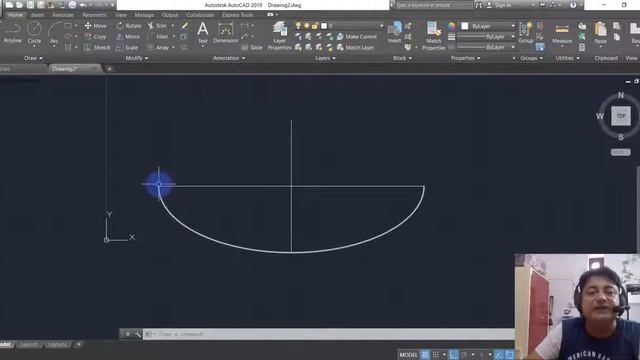The width and height of the screenshot is (640, 360).
Task: Click the Array tool
Action: [158, 48]
